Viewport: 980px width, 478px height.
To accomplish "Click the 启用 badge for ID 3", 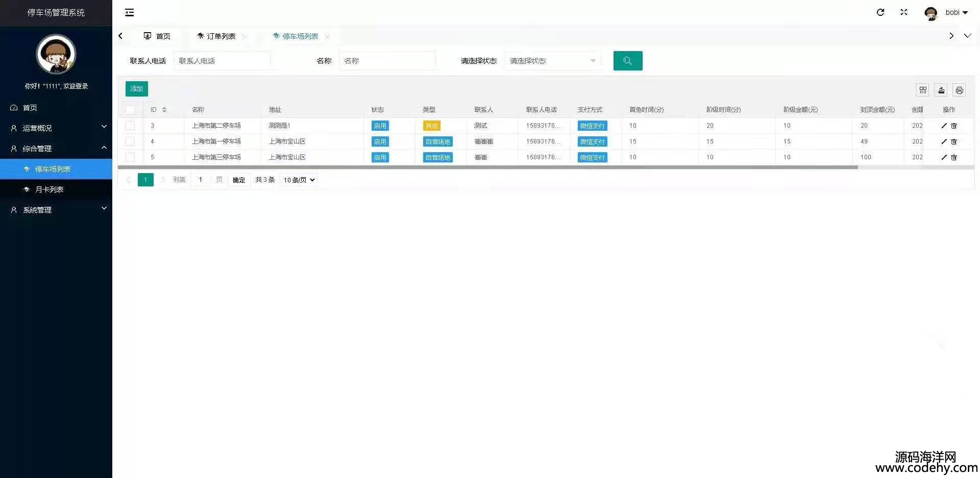I will 380,126.
